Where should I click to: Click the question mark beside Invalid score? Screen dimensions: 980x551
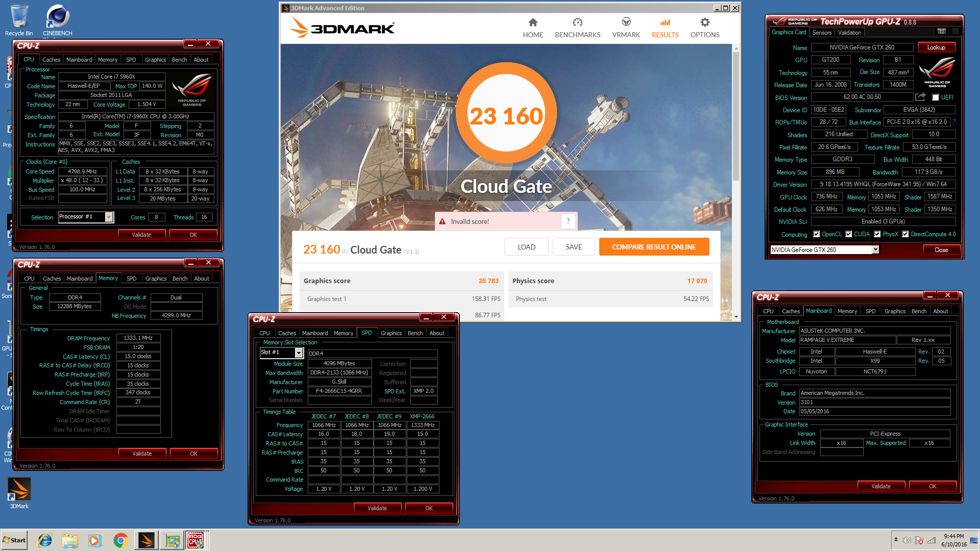click(568, 221)
